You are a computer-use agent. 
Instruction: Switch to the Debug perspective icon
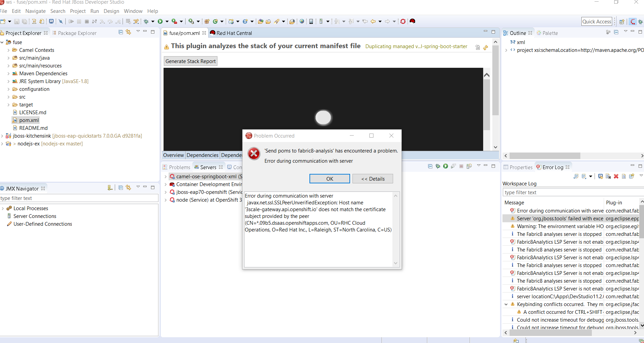[641, 22]
